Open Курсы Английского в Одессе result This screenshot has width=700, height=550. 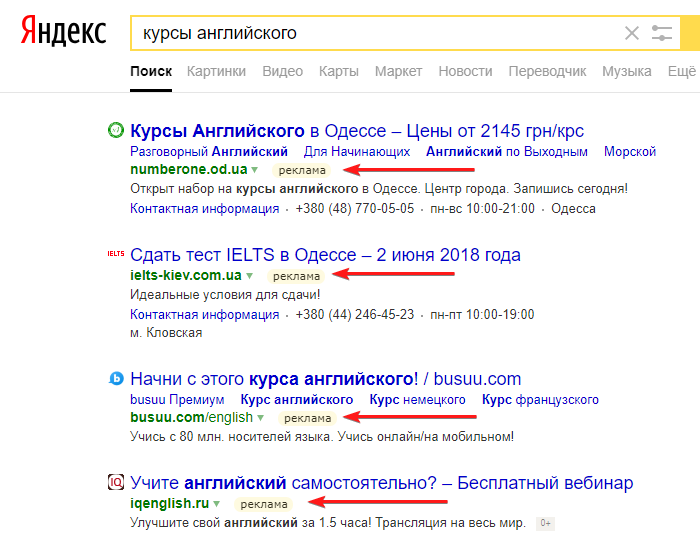point(357,131)
